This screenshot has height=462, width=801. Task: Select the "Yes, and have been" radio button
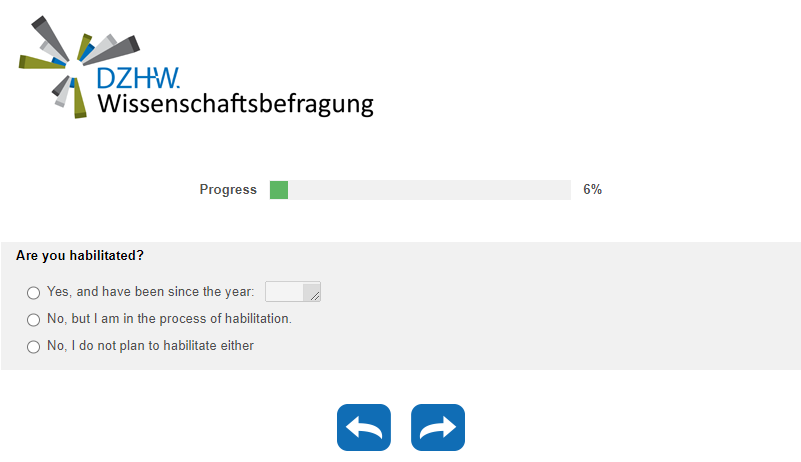click(x=34, y=293)
